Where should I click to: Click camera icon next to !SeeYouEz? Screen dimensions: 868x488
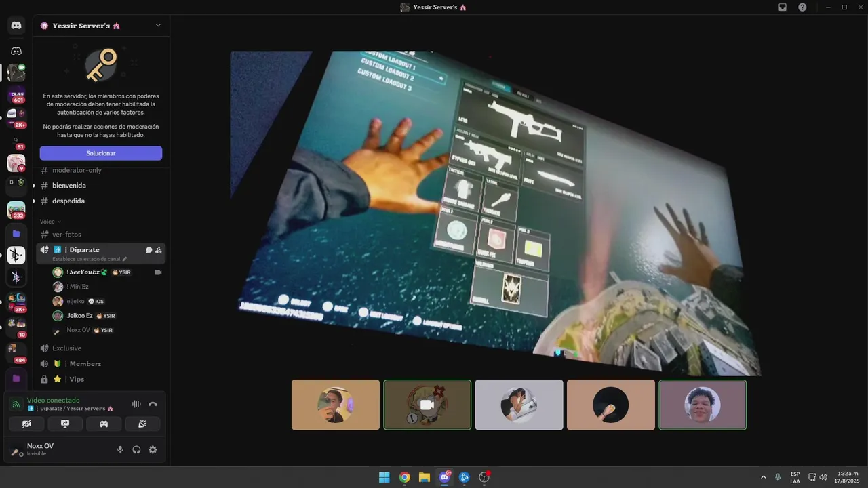pyautogui.click(x=158, y=272)
